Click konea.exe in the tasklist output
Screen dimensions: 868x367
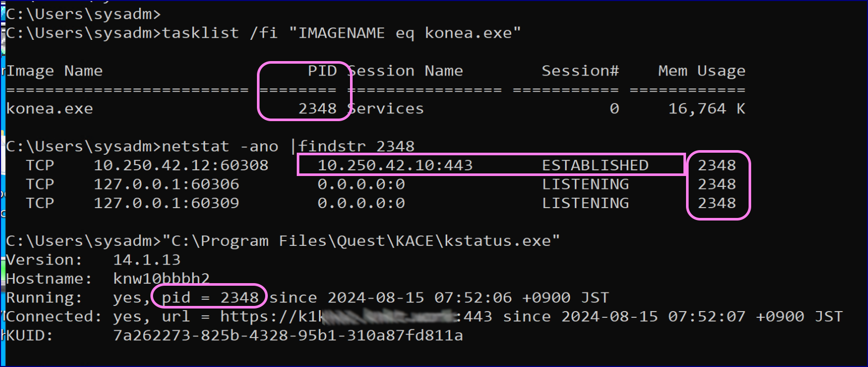point(50,109)
